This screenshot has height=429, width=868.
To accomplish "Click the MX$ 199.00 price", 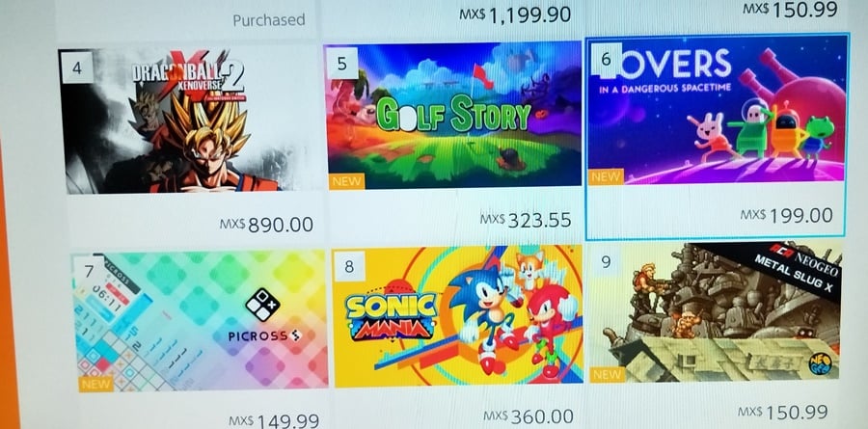I will coord(787,215).
